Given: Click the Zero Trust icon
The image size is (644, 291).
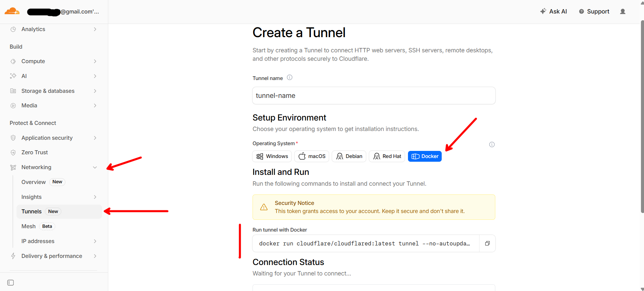Looking at the screenshot, I should [13, 153].
